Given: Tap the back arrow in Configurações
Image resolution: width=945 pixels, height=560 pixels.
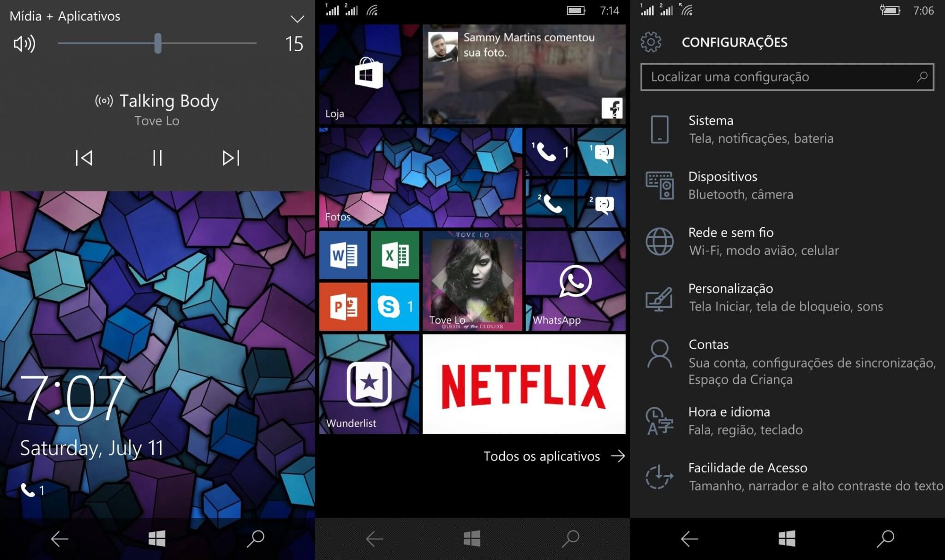Looking at the screenshot, I should click(x=689, y=538).
